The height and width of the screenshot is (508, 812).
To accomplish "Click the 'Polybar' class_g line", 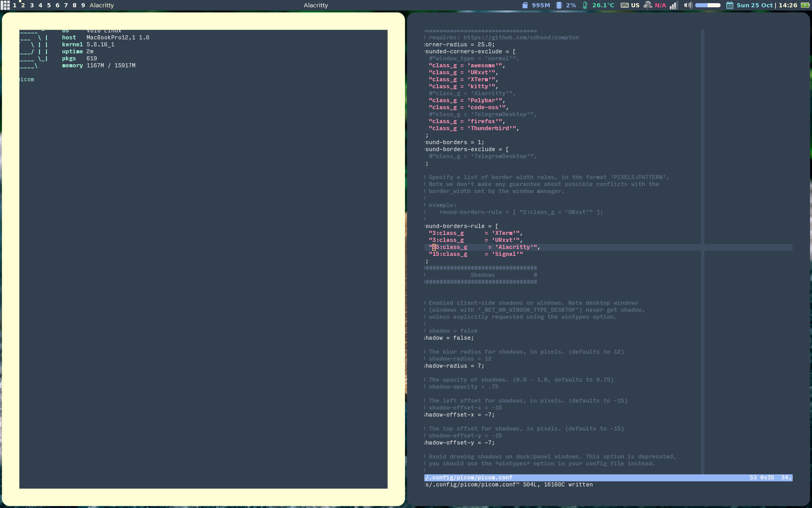I will tap(467, 100).
